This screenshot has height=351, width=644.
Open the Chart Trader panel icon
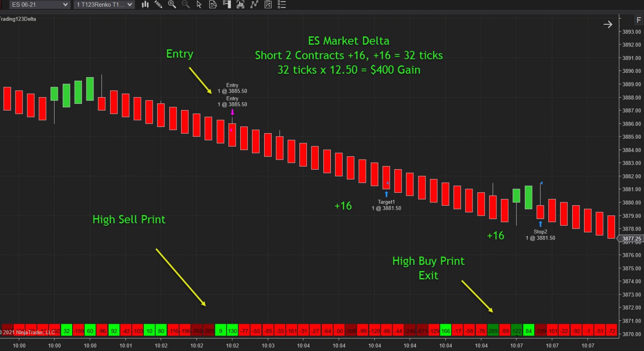coord(227,5)
